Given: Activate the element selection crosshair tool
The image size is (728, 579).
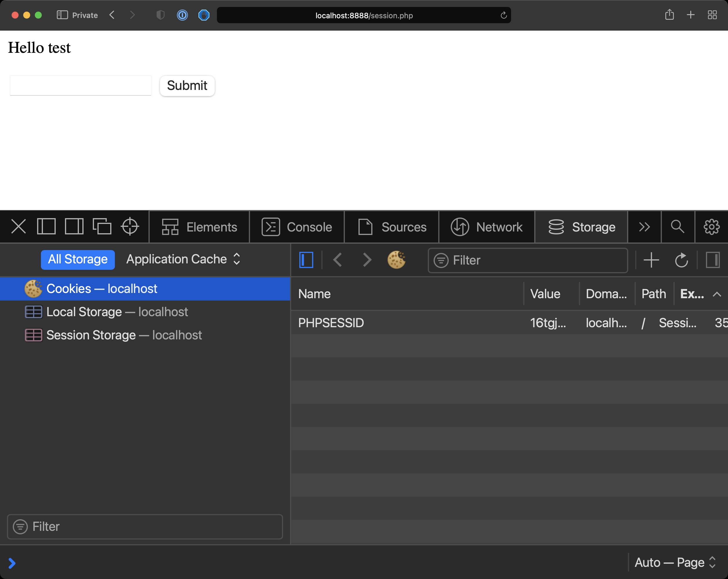Looking at the screenshot, I should tap(129, 227).
